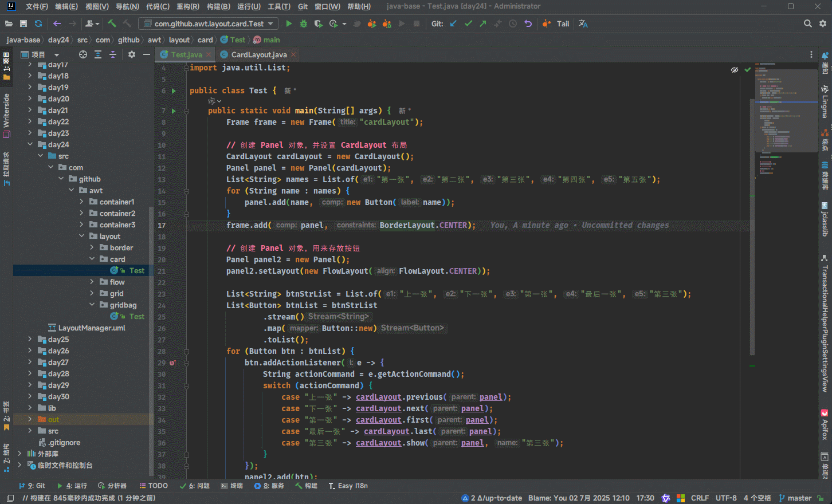
Task: Open the TODO tool window
Action: 154,486
